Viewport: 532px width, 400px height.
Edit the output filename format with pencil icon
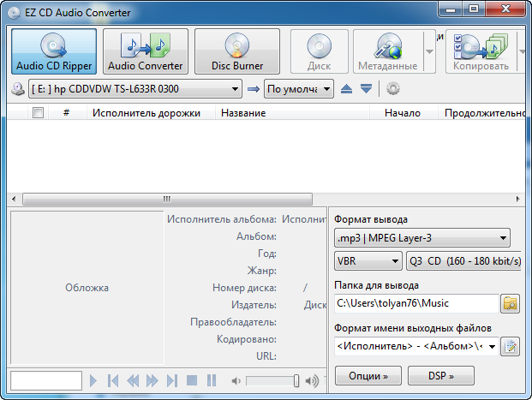click(x=511, y=347)
